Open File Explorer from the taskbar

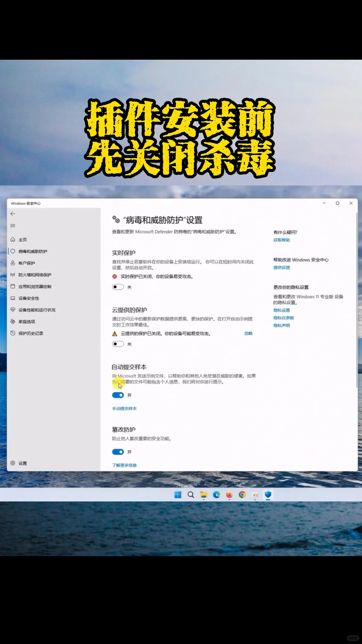click(x=203, y=495)
